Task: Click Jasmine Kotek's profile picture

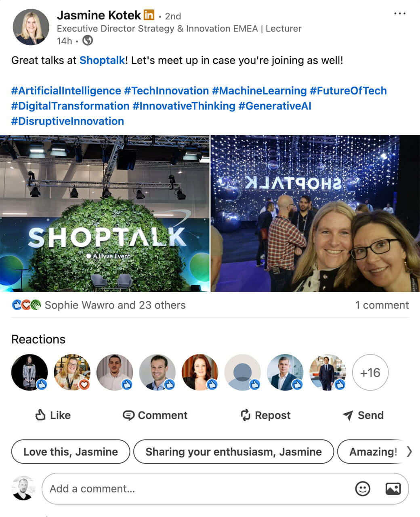Action: click(31, 27)
